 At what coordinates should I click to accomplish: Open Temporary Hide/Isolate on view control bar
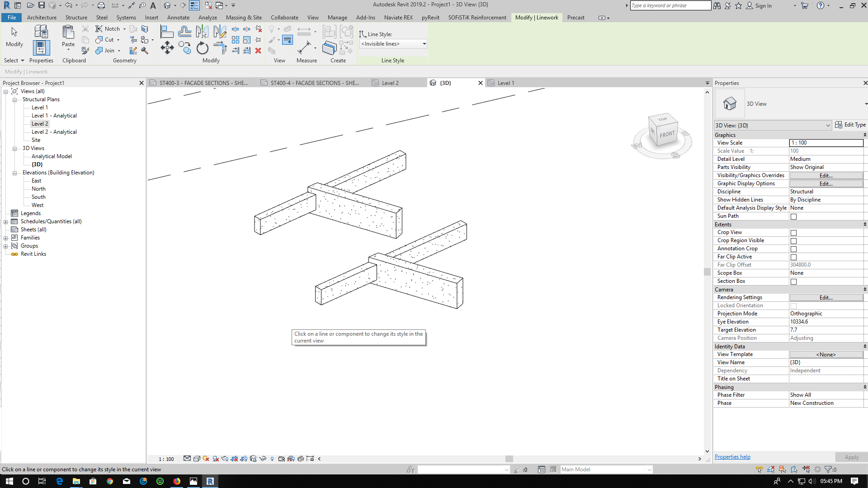pos(262,459)
